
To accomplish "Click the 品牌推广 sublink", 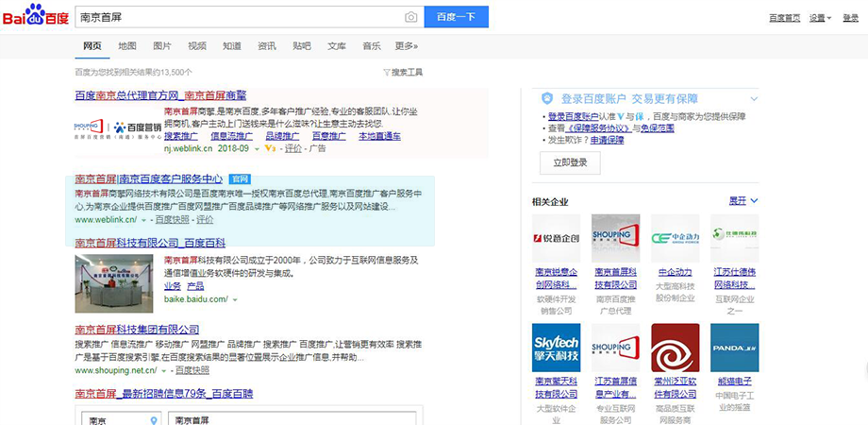I will [282, 136].
